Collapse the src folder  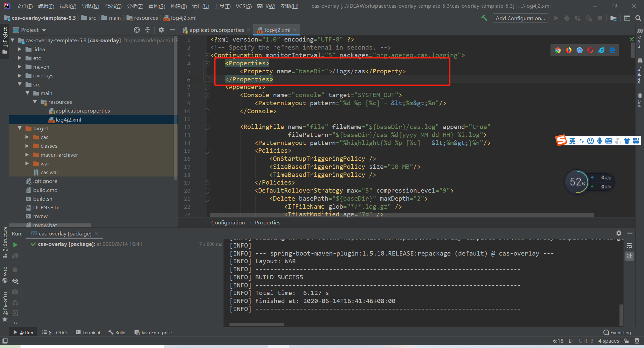click(x=19, y=84)
